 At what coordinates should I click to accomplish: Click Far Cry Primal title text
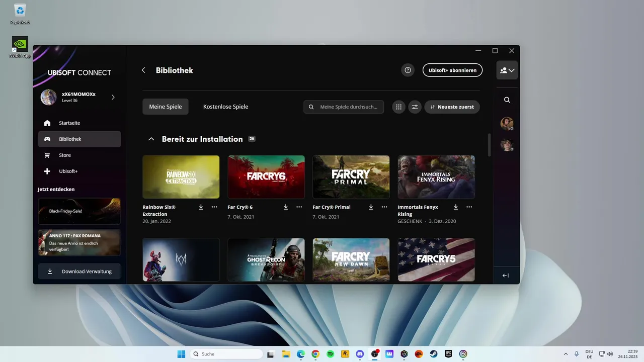[332, 207]
